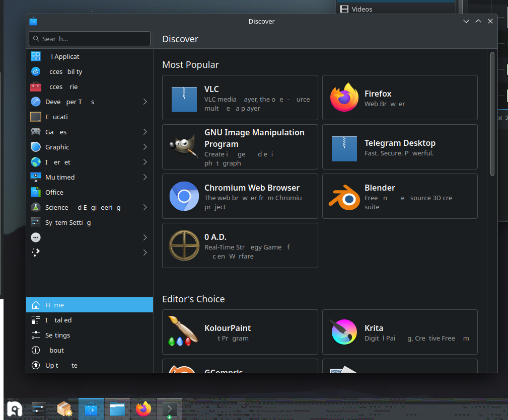The width and height of the screenshot is (508, 420).
Task: Select the Graphics category icon
Action: tap(36, 147)
